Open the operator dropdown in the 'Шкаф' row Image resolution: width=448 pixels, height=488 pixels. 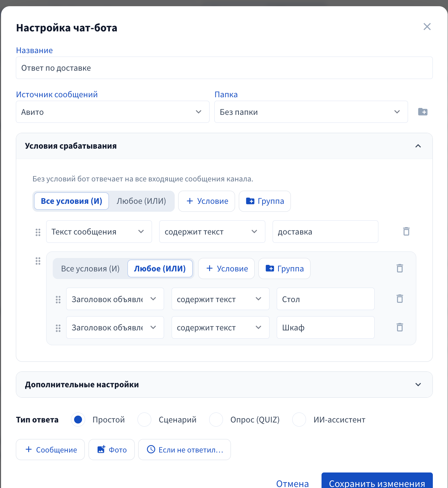pos(221,328)
